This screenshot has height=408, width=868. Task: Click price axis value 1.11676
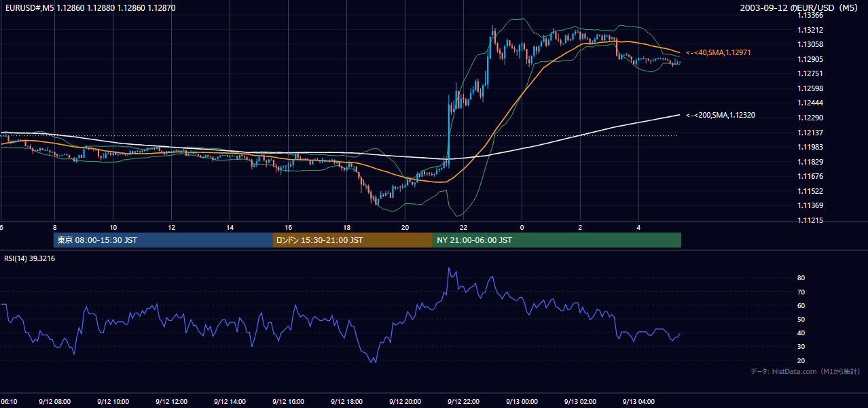point(811,176)
